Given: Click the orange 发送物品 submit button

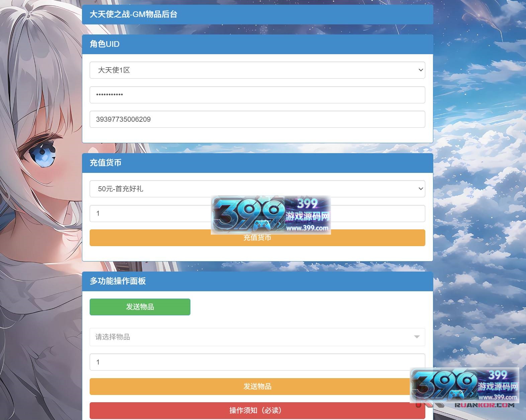Looking at the screenshot, I should tap(257, 387).
